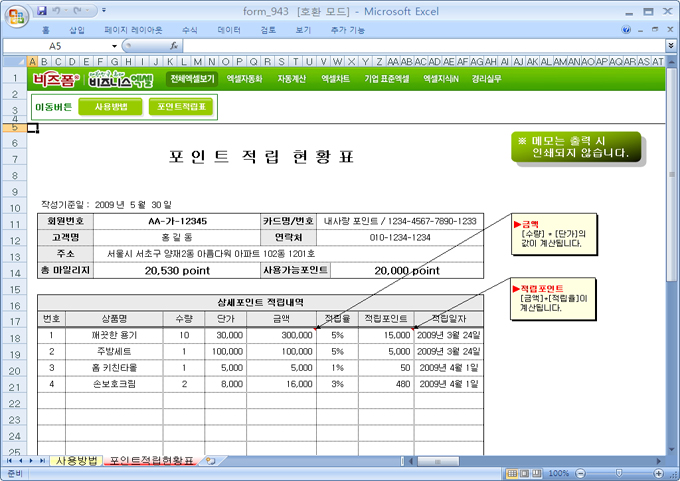The image size is (680, 481).
Task: Click the Office button logo
Action: [x=15, y=15]
